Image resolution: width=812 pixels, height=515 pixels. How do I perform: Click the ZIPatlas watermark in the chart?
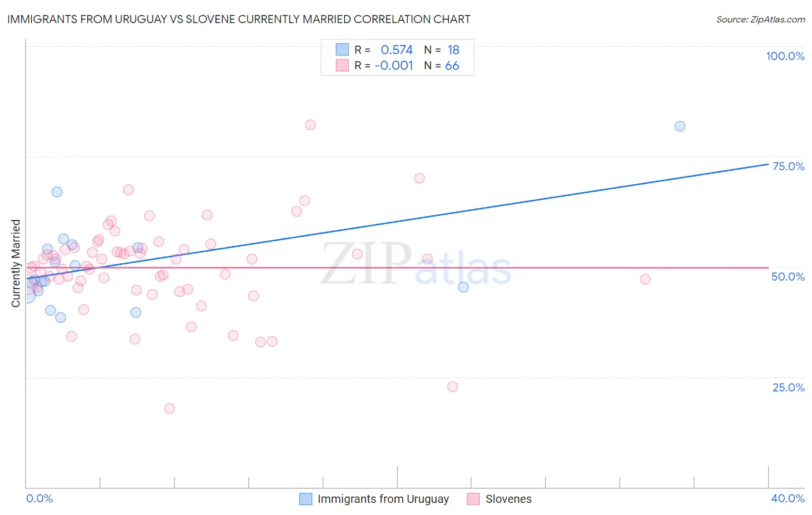point(416,264)
